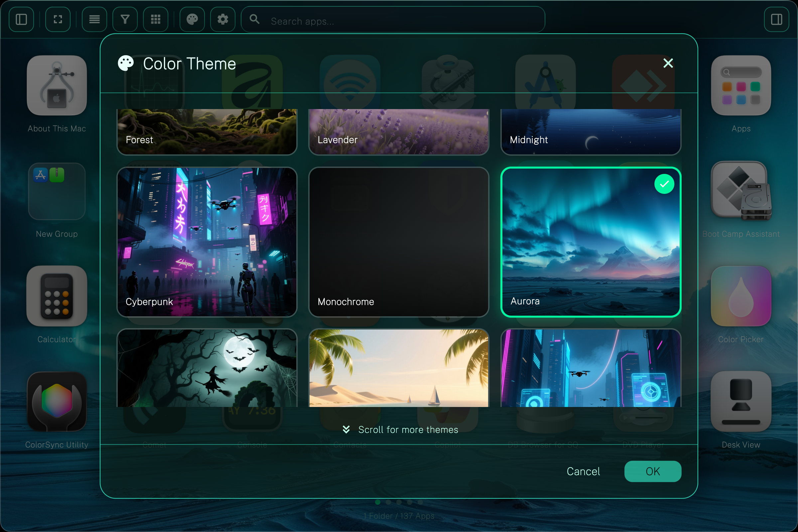Image resolution: width=798 pixels, height=532 pixels.
Task: Open the color theme palette icon
Action: [x=192, y=19]
